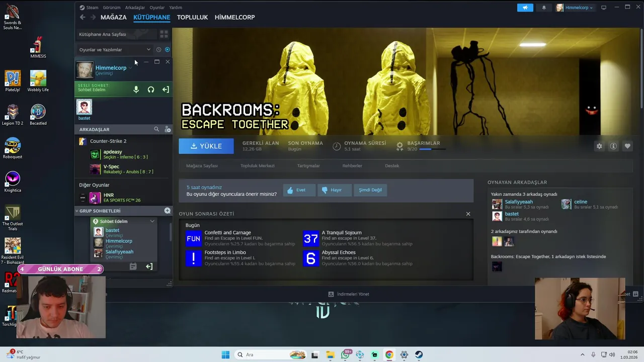Image resolution: width=644 pixels, height=362 pixels.
Task: Create new group chat plus icon
Action: (168, 211)
